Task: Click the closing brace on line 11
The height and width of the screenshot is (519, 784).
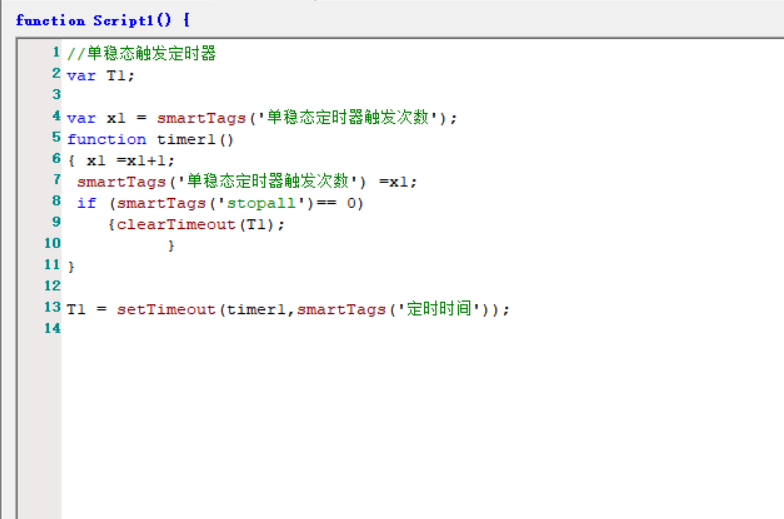Action: (71, 266)
